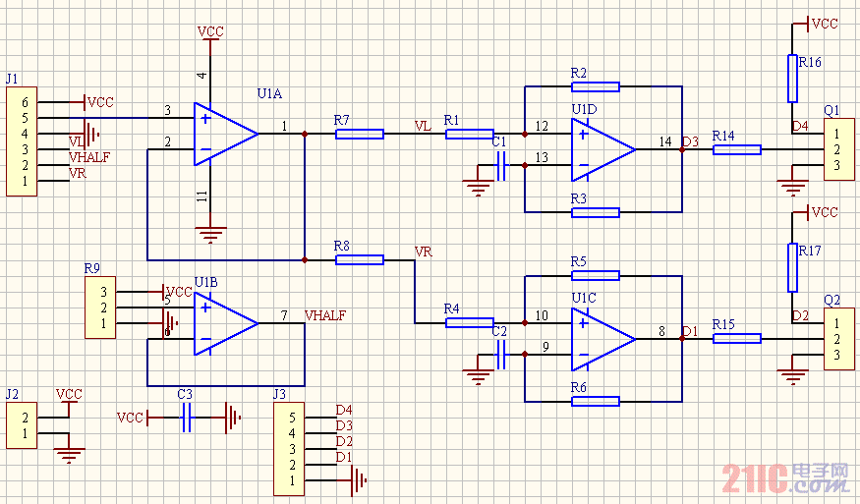Screen dimensions: 860x504
Task: Select resistor R7 on the schematic
Action: (359, 134)
